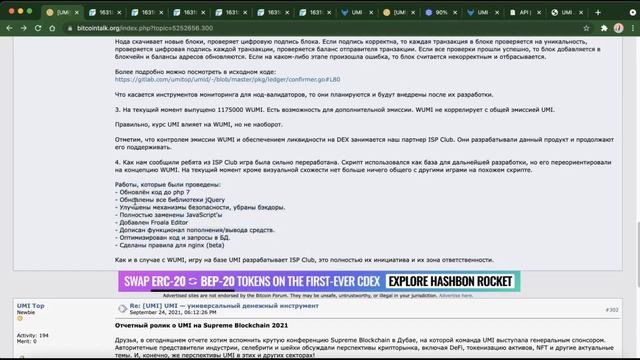This screenshot has width=640, height=360.
Task: Open the Chrome profile avatar
Action: click(618, 28)
